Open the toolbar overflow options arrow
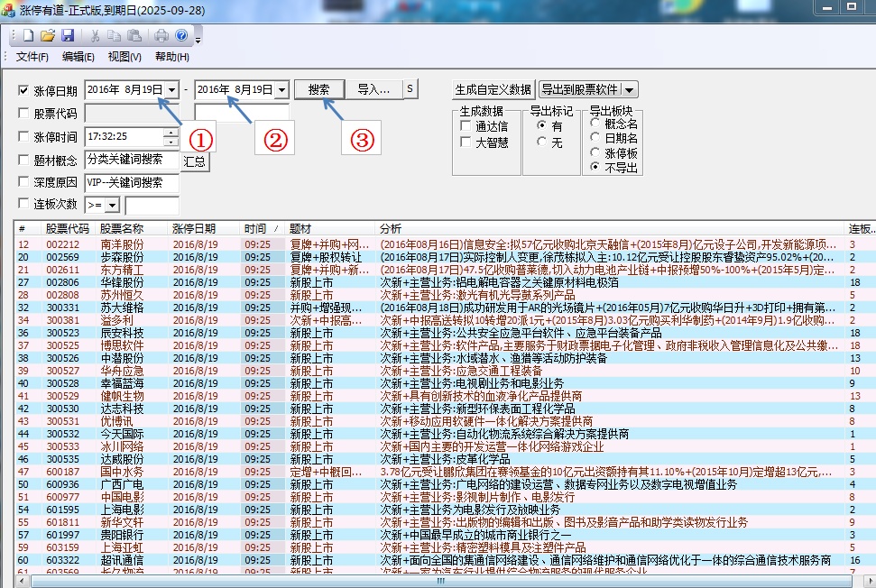Viewport: 876px width, 588px height. 198,40
